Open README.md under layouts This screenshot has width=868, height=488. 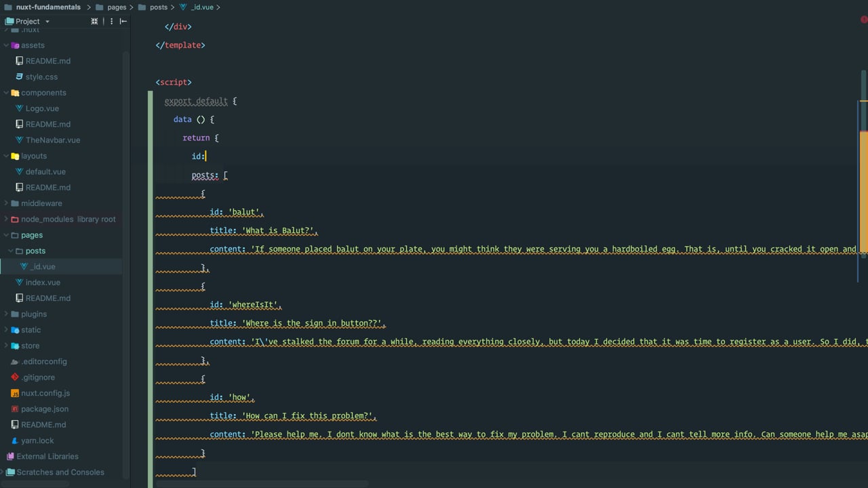[47, 188]
